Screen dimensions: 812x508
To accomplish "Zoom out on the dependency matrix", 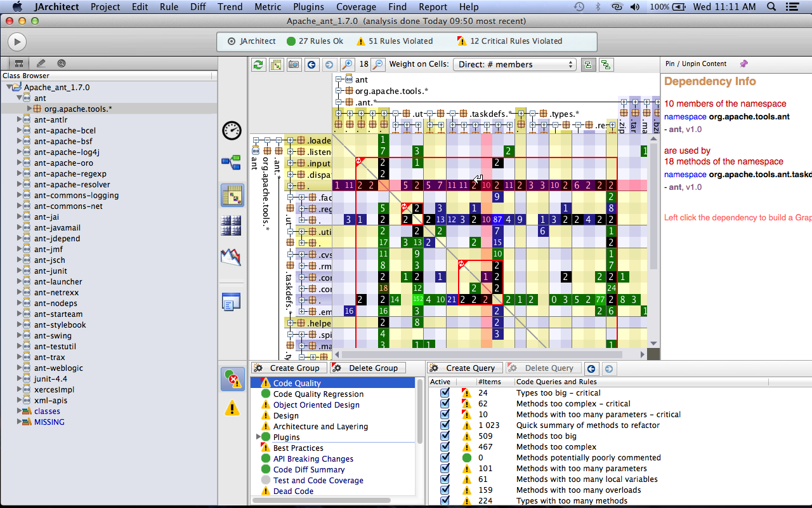I will pyautogui.click(x=377, y=64).
